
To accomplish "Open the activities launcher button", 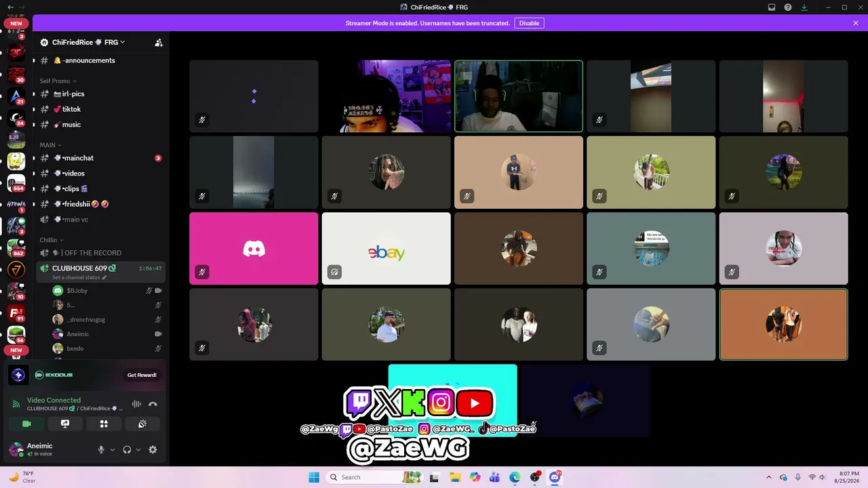I will (x=104, y=424).
